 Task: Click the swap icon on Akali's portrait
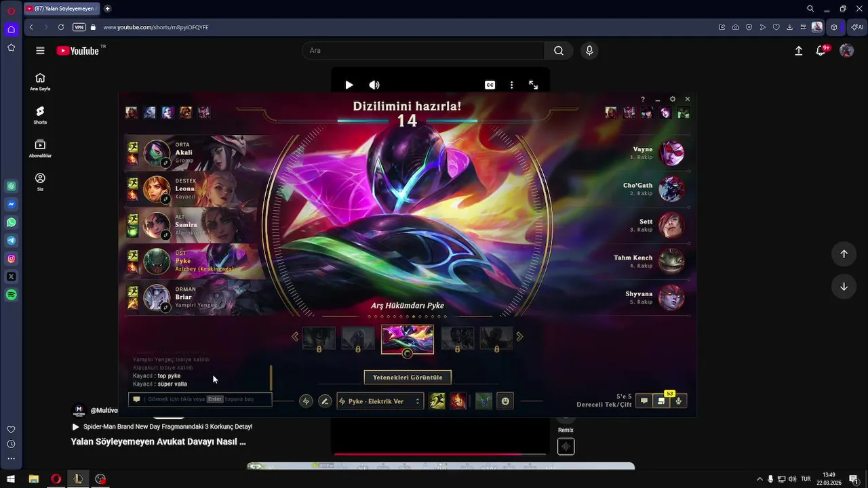(165, 163)
